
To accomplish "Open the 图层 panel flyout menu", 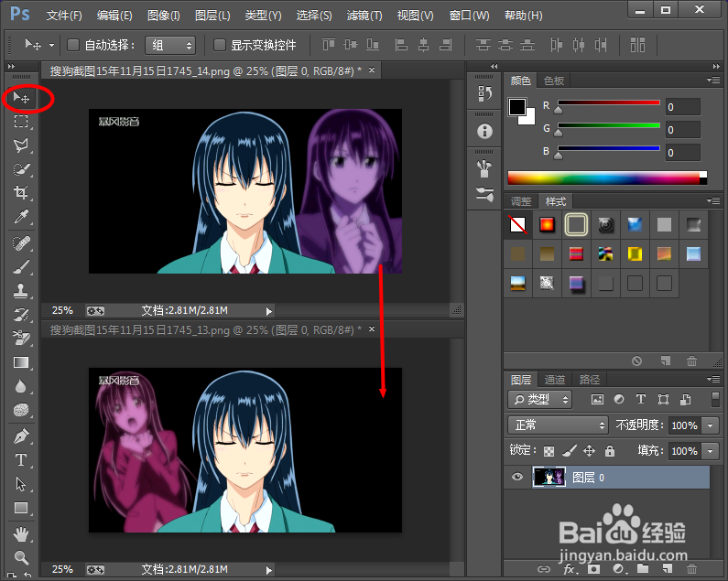I will 713,379.
